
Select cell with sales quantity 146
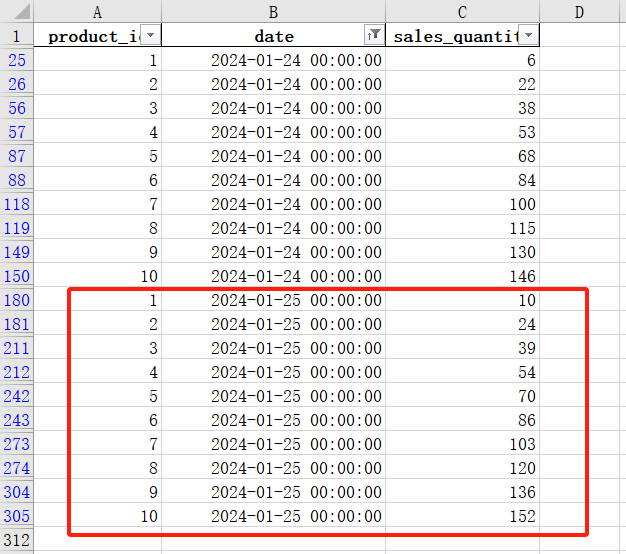[x=462, y=276]
